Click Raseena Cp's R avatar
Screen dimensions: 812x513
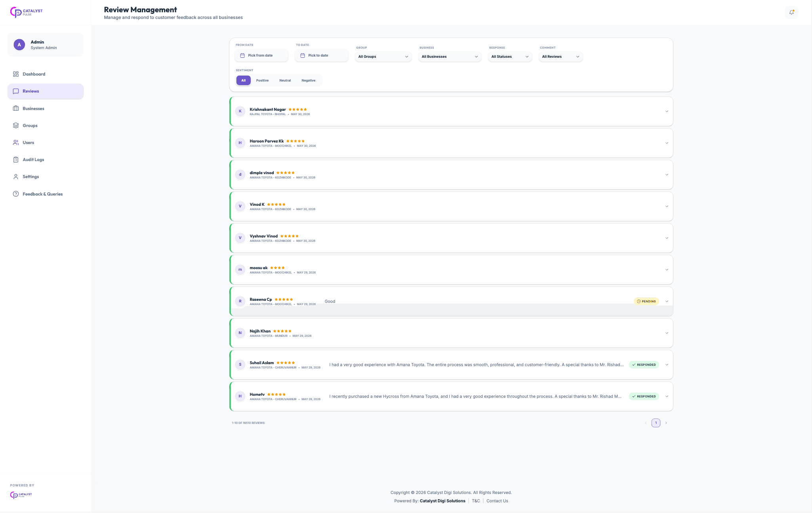[x=240, y=301]
